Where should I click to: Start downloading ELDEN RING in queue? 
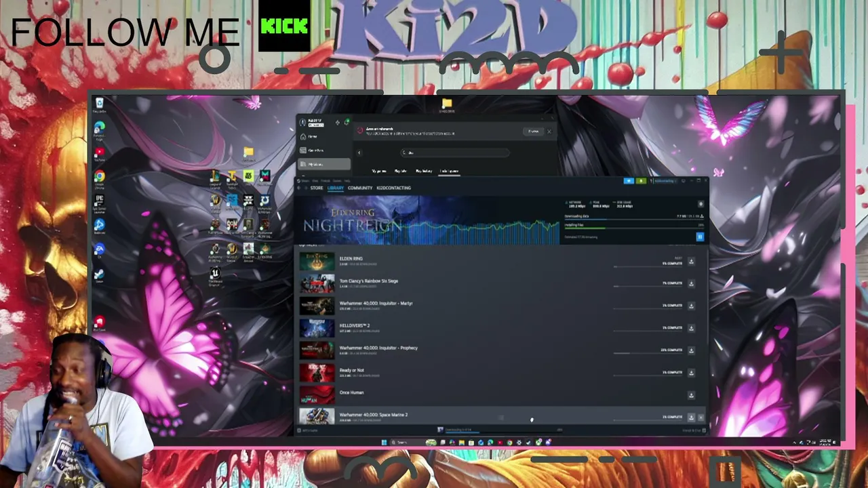[x=691, y=262]
